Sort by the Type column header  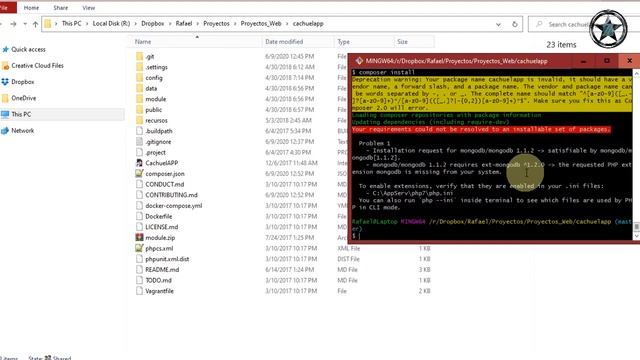pyautogui.click(x=364, y=42)
